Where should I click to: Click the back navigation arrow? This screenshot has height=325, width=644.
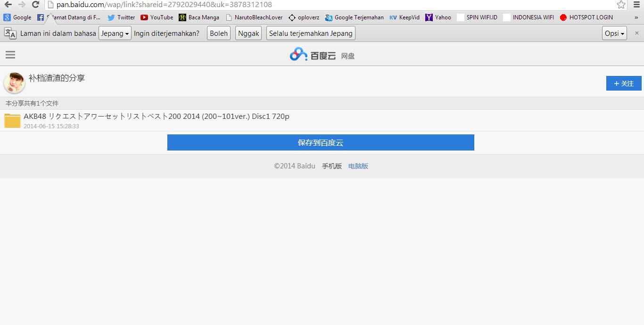tap(8, 5)
